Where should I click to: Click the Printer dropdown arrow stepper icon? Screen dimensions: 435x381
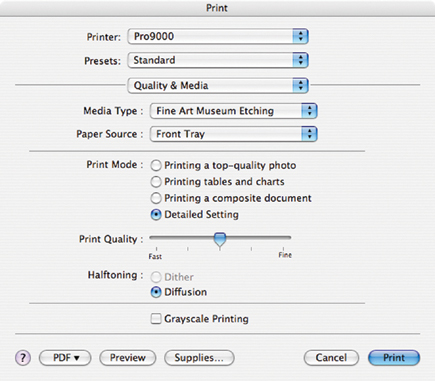300,36
